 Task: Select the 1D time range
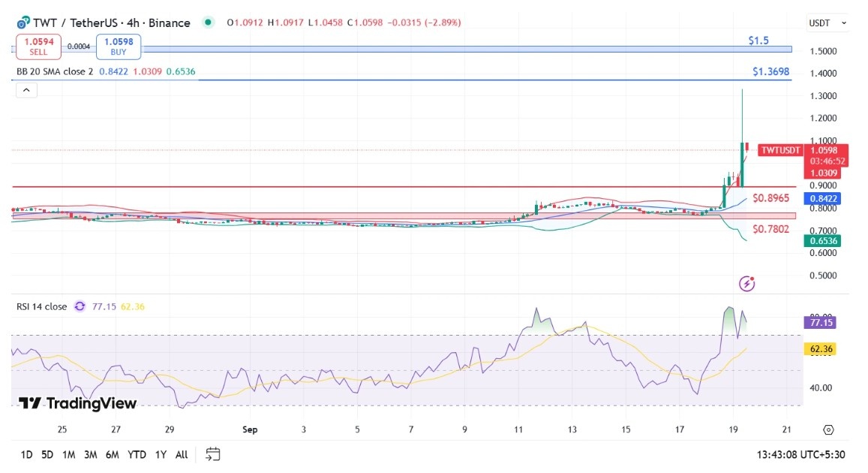point(26,455)
